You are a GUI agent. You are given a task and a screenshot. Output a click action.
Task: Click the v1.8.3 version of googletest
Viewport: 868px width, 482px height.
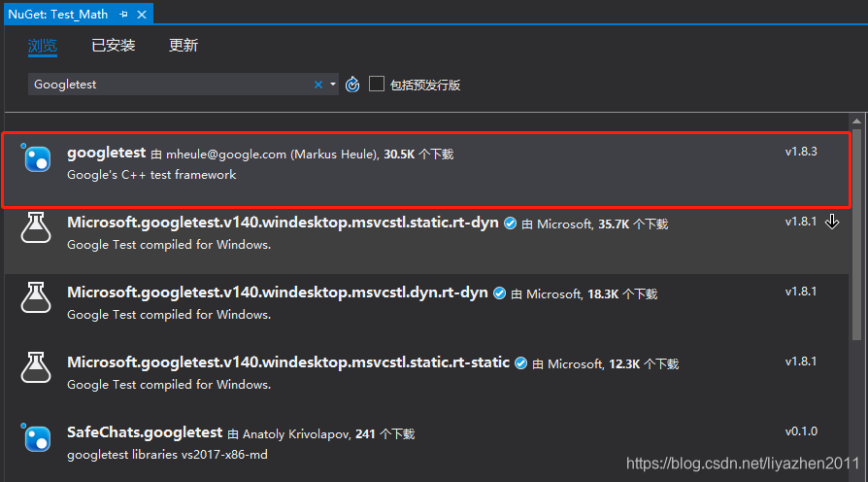pos(801,152)
